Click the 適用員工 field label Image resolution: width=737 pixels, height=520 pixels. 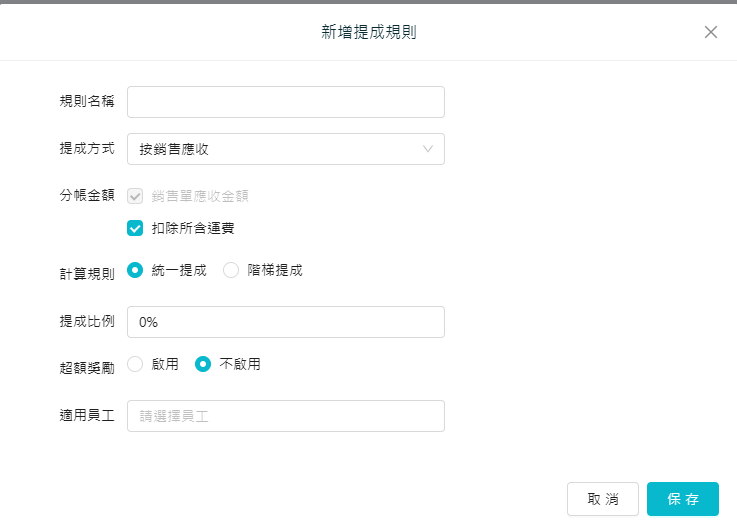coord(87,416)
